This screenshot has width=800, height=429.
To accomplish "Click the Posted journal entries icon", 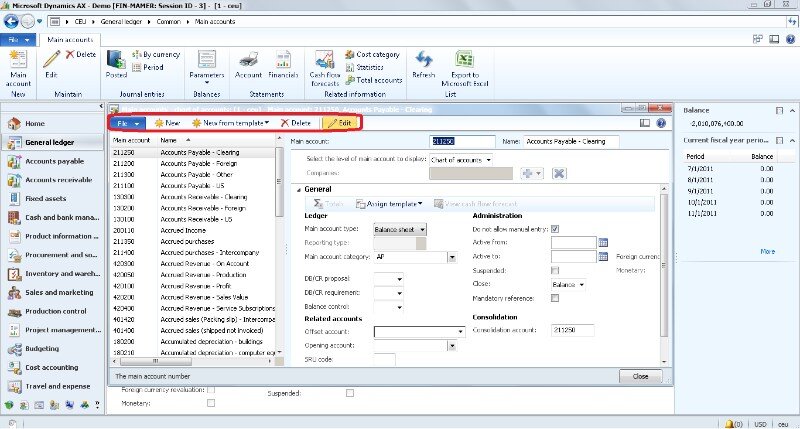I will click(116, 64).
